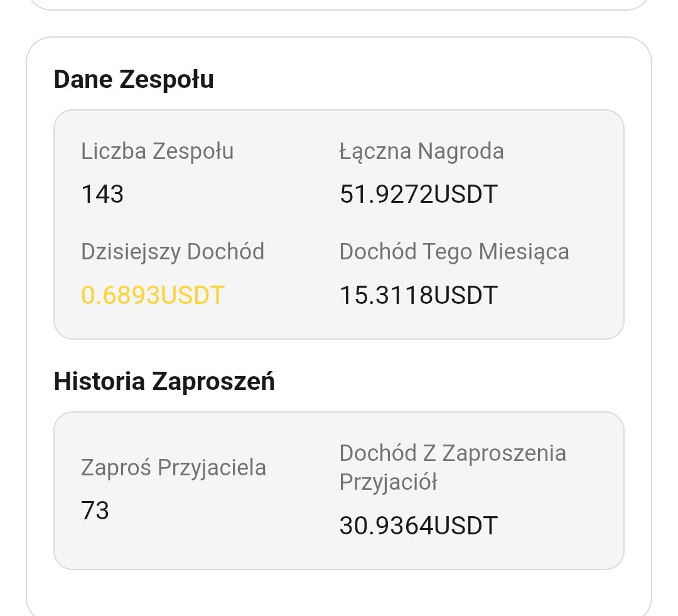Click the Zaproś Przyjaciela label
Image resolution: width=678 pixels, height=616 pixels.
tap(173, 468)
